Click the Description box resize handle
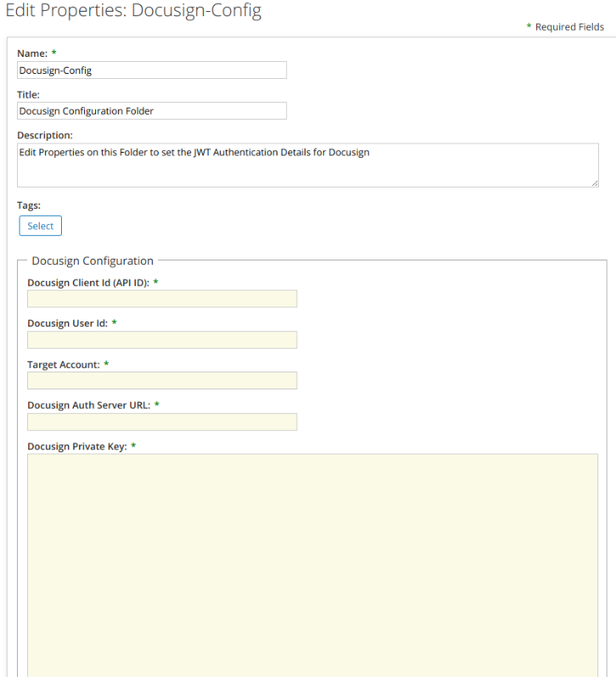Screen dimensions: 616x677 coord(595,183)
